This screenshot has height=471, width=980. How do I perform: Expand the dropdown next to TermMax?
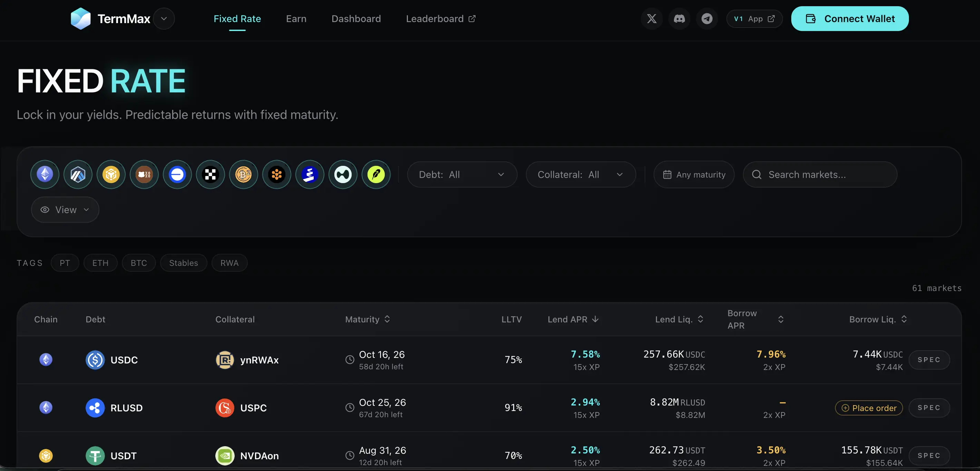164,19
